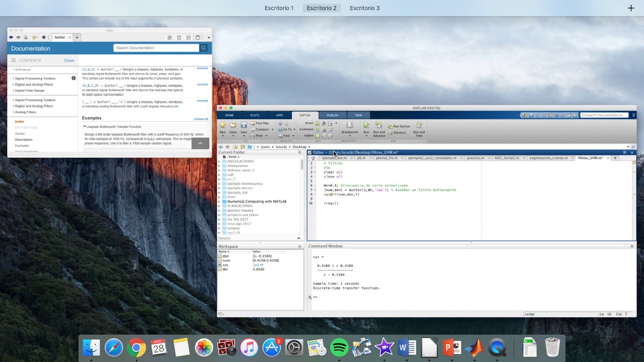Open the practica.m editor tab
Viewport: 644px width, 362px height.
[x=475, y=158]
